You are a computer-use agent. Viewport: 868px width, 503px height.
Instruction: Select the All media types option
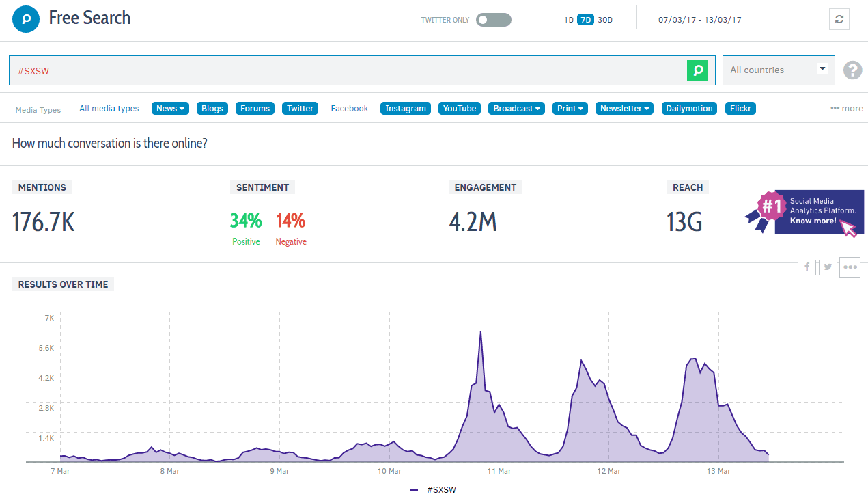click(109, 108)
